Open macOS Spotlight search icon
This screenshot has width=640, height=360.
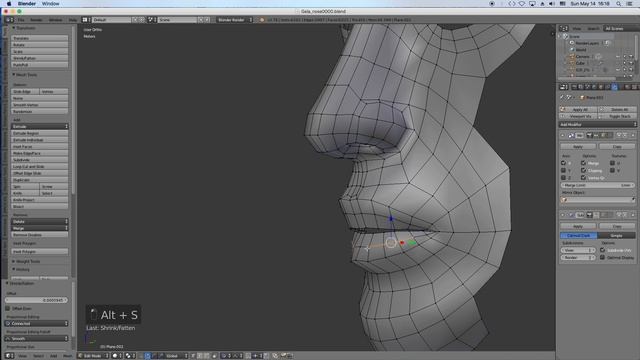pyautogui.click(x=618, y=4)
